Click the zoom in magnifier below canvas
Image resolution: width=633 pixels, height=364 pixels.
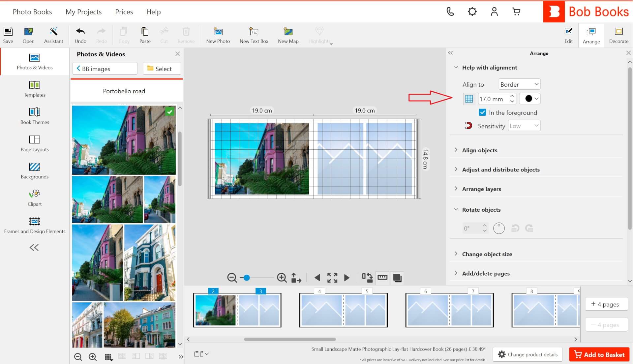coord(282,278)
